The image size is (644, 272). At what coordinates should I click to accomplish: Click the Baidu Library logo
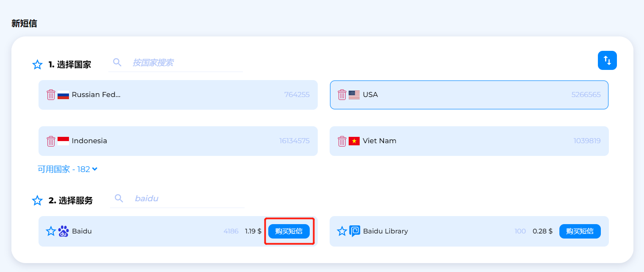pyautogui.click(x=355, y=231)
